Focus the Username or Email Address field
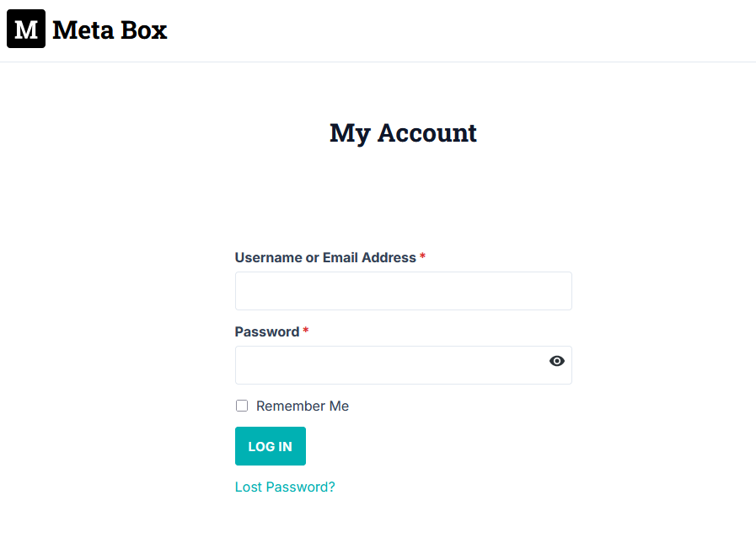Image resolution: width=756 pixels, height=549 pixels. click(403, 291)
